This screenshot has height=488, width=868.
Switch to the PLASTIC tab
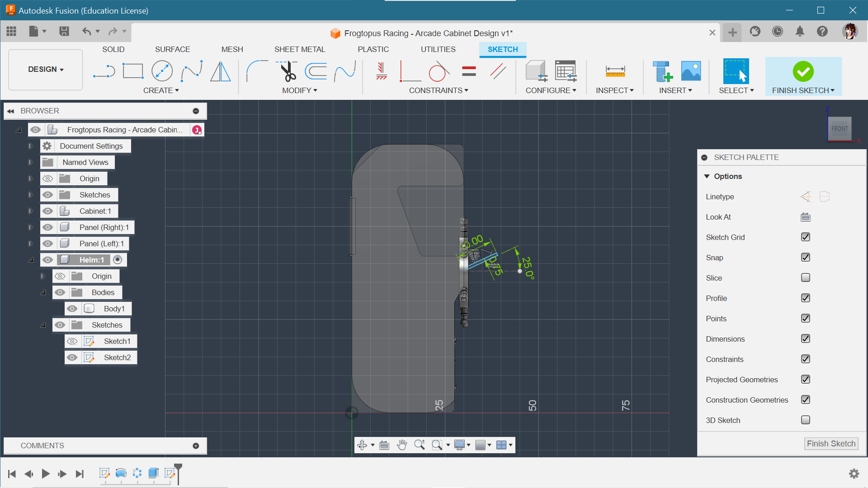pos(373,49)
